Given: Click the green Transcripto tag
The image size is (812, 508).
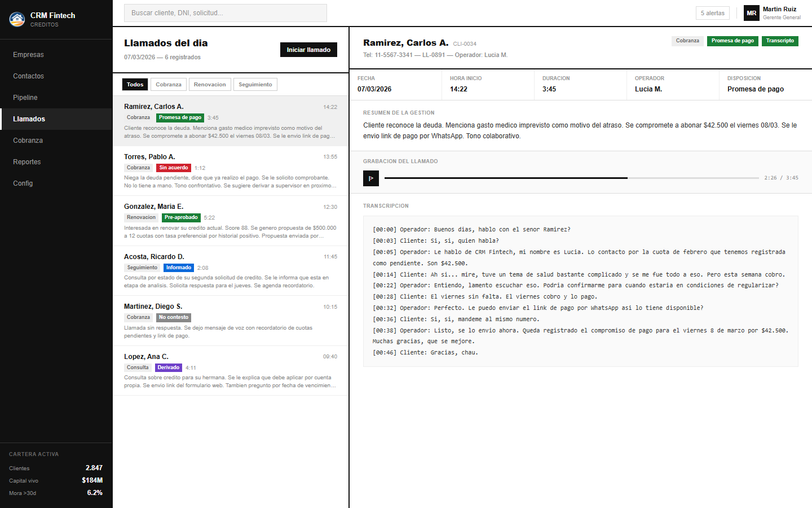Looking at the screenshot, I should point(779,41).
